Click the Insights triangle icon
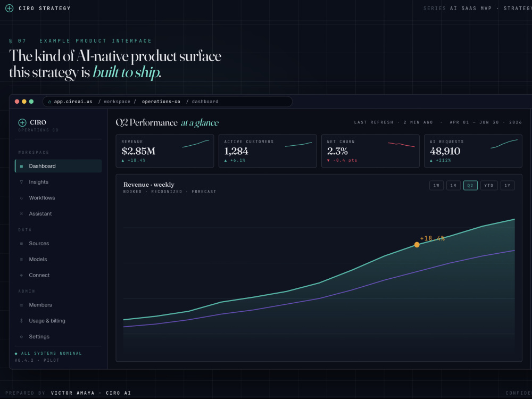This screenshot has width=532, height=399. (x=21, y=182)
